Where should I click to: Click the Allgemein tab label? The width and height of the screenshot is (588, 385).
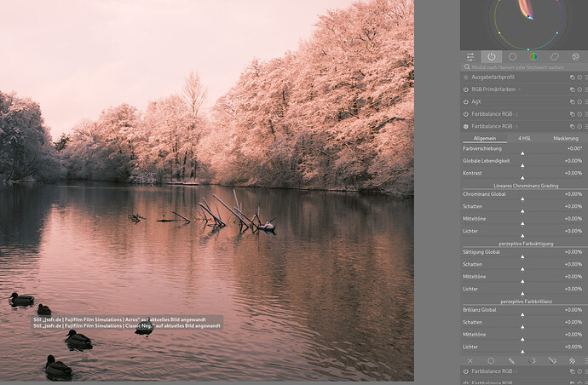(x=484, y=138)
